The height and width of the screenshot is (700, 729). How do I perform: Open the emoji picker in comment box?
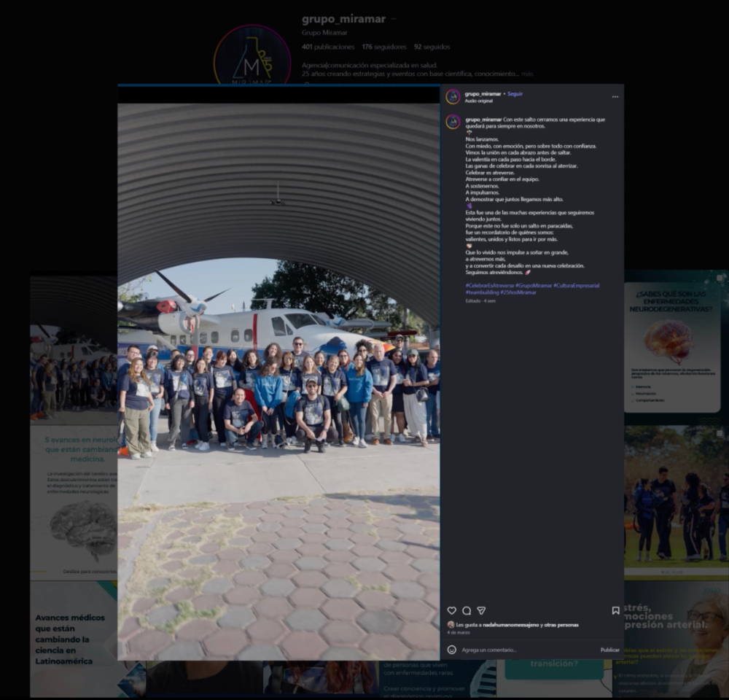click(451, 650)
